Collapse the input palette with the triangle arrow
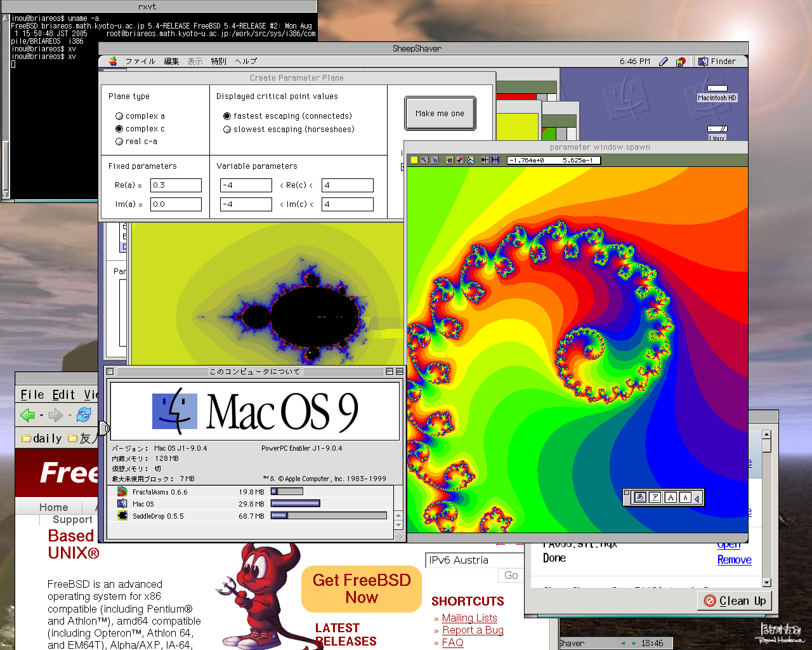This screenshot has height=650, width=812. pyautogui.click(x=697, y=498)
